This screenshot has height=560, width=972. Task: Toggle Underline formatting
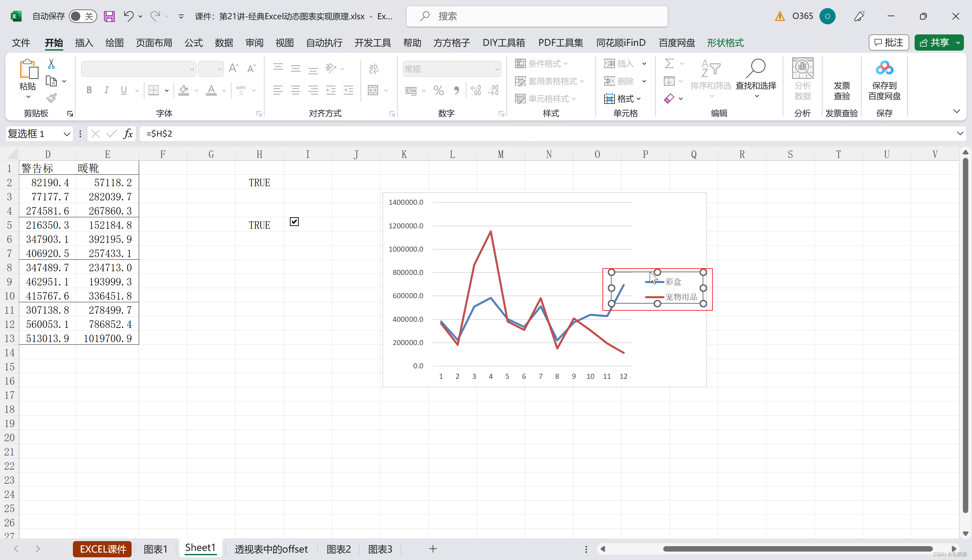[124, 90]
